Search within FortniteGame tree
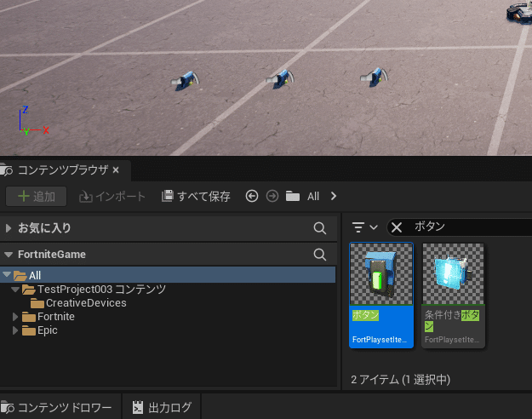 [x=319, y=255]
